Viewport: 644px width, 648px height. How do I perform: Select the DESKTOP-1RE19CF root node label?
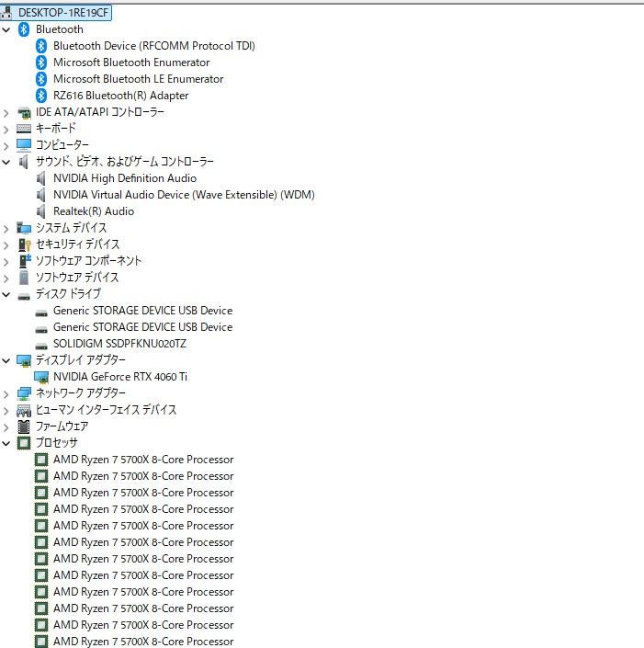coord(63,13)
